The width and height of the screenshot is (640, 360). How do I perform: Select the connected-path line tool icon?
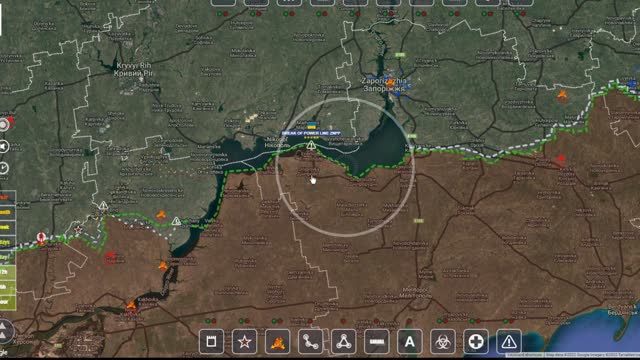tap(311, 341)
